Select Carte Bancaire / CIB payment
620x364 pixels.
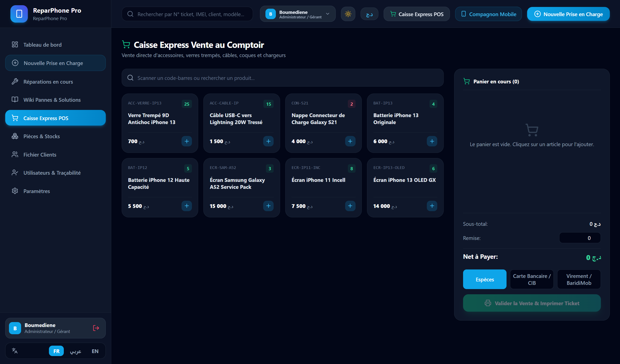click(x=532, y=279)
